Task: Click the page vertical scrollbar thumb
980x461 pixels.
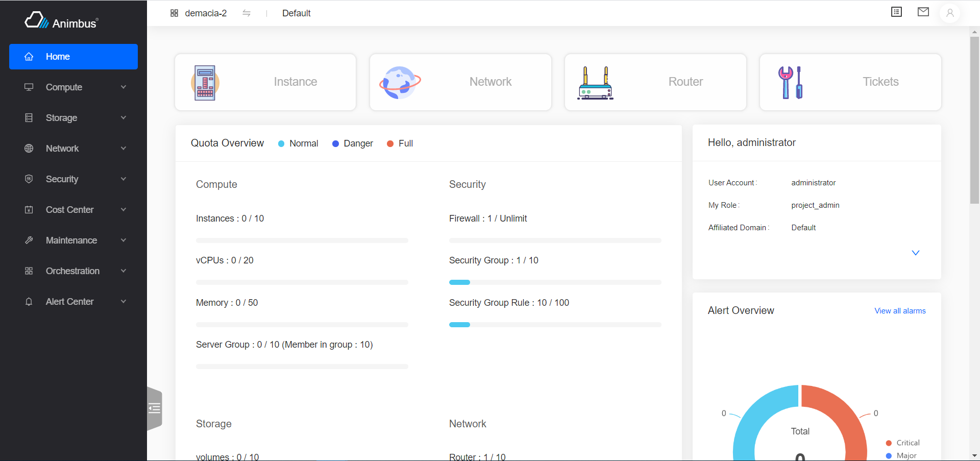Action: pos(974,120)
